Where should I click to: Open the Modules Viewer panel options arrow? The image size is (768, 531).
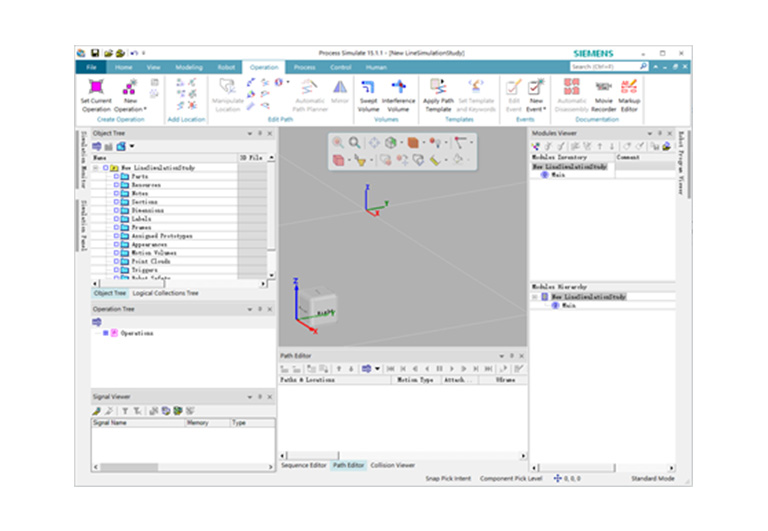click(x=650, y=133)
